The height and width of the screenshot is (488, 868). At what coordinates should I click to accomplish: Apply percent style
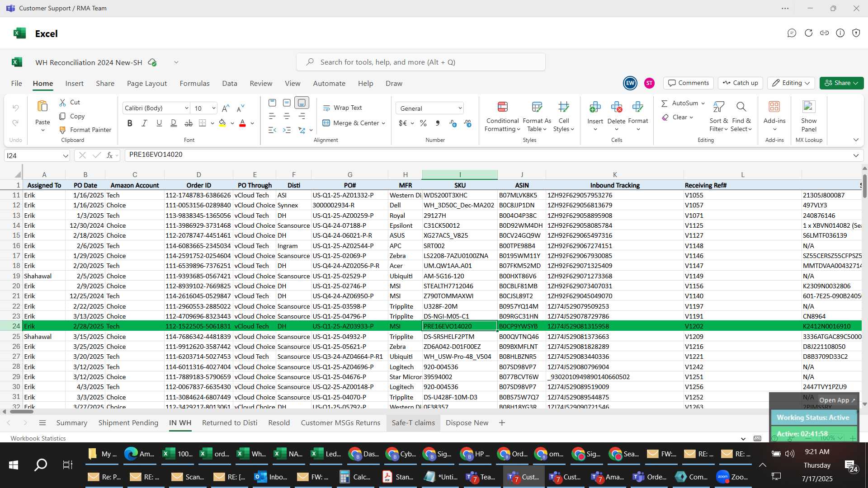(423, 123)
